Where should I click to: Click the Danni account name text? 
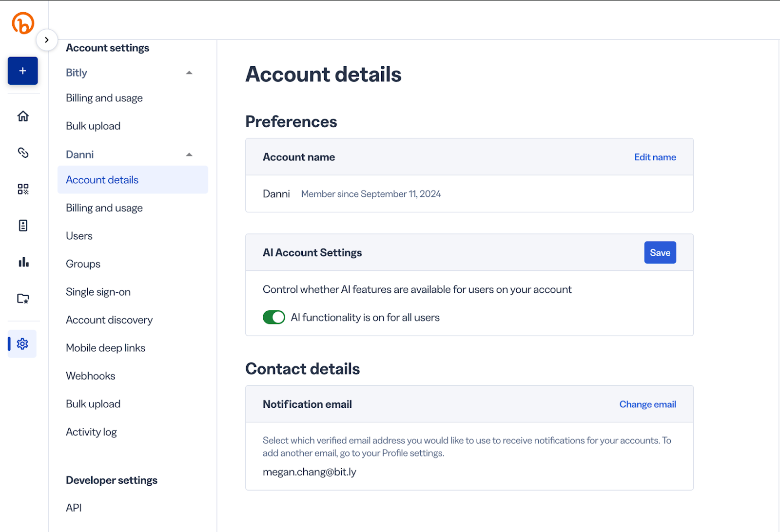276,194
